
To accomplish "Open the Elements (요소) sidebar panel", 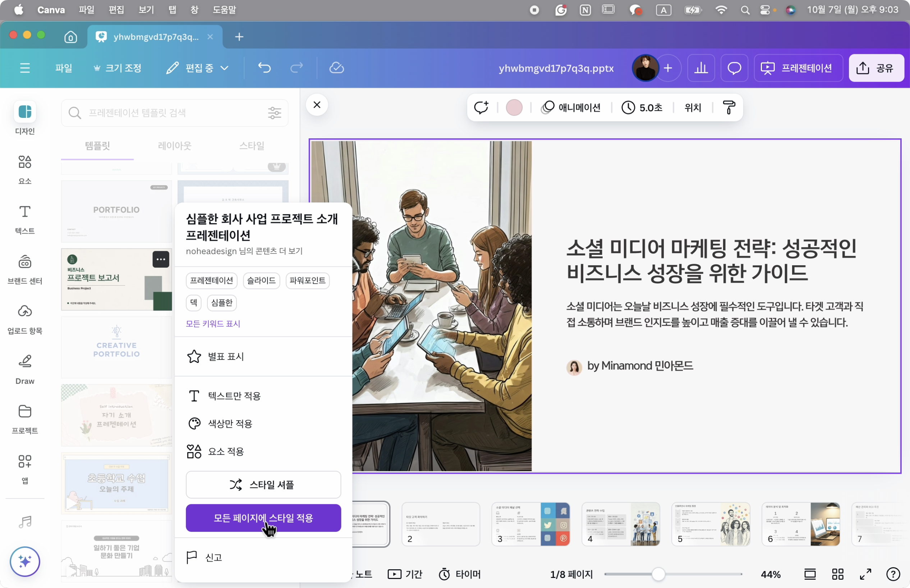I will click(25, 169).
